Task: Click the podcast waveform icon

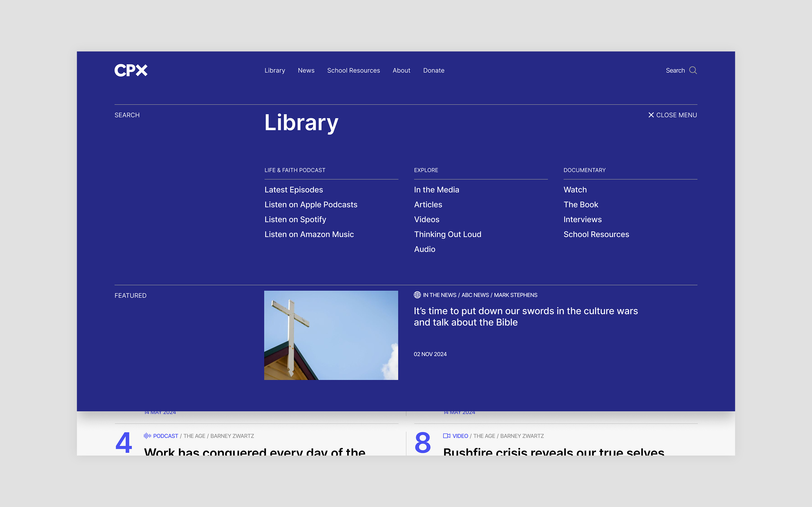Action: (147, 436)
